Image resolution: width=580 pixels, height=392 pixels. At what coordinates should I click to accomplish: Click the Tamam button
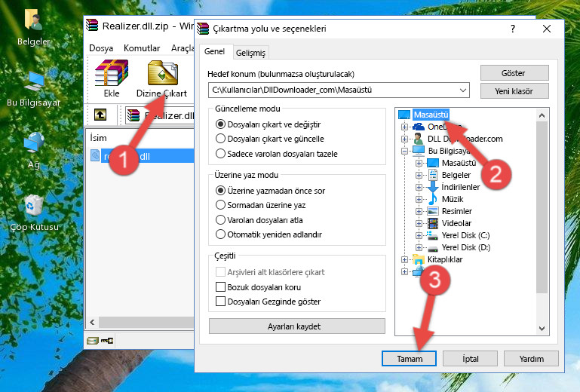tap(409, 359)
